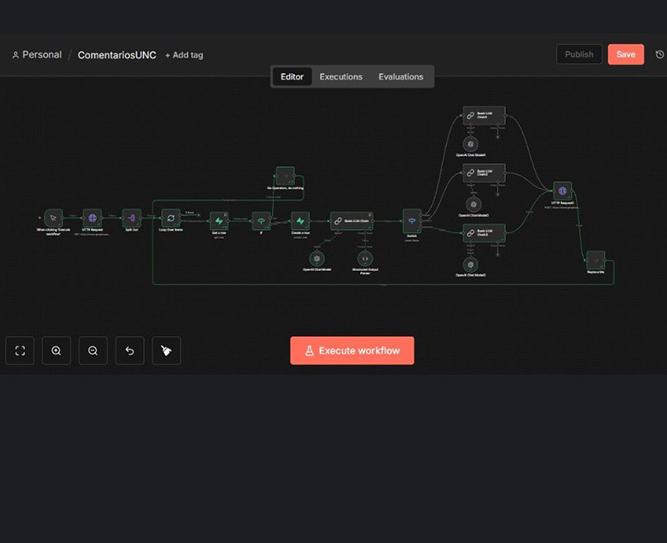Select the first HTTP Request node after the trigger

pos(92,218)
